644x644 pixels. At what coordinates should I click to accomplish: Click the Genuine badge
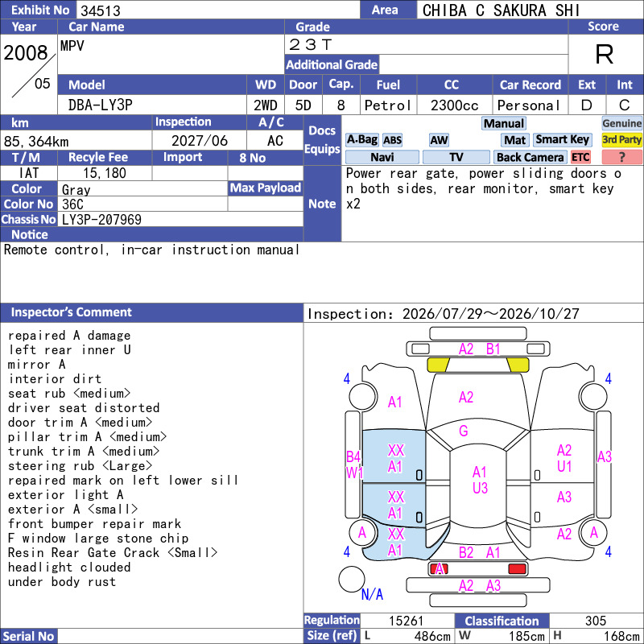[621, 123]
